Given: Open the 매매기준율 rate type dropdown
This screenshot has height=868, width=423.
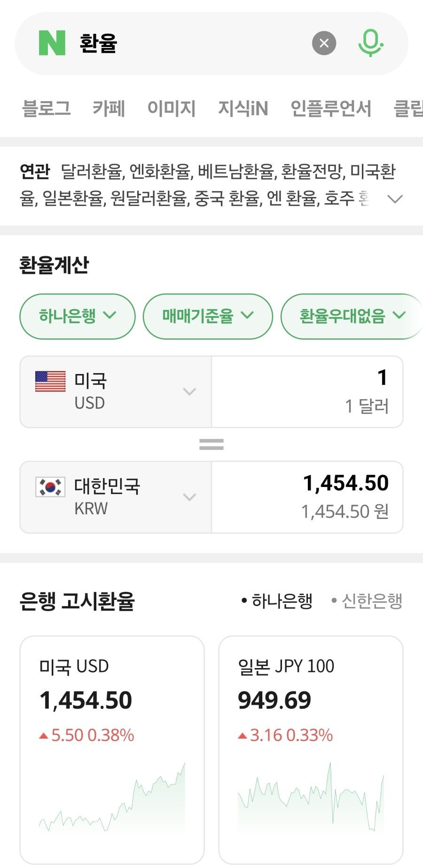Looking at the screenshot, I should [207, 316].
